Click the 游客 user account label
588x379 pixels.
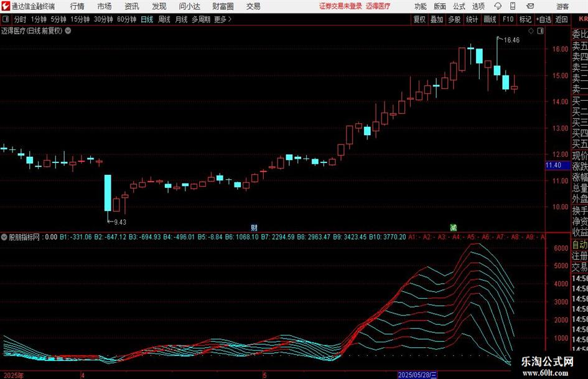tap(562, 6)
